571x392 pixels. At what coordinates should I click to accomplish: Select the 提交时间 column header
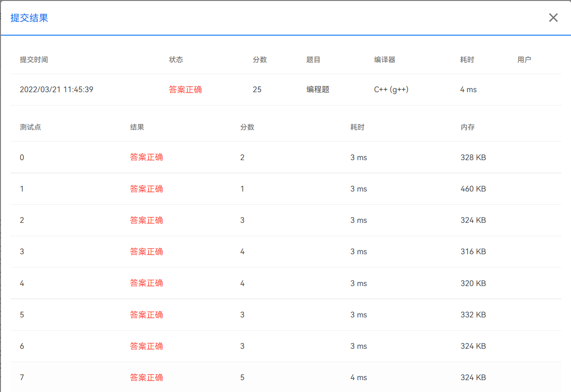tap(33, 59)
